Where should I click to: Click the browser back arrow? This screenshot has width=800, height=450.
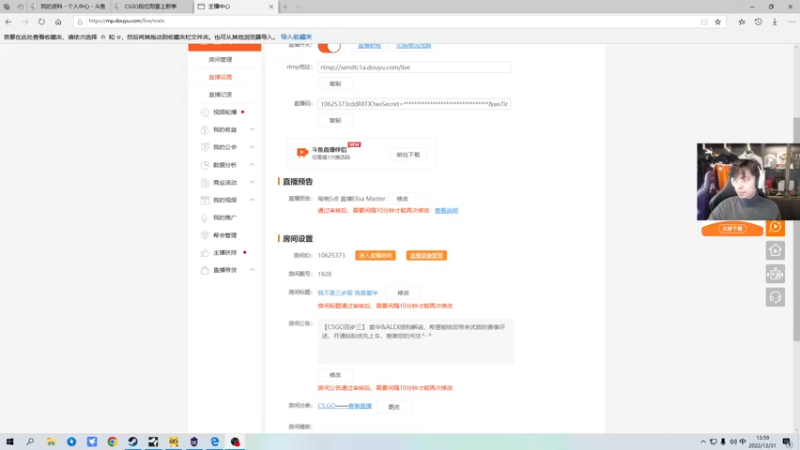pyautogui.click(x=9, y=22)
